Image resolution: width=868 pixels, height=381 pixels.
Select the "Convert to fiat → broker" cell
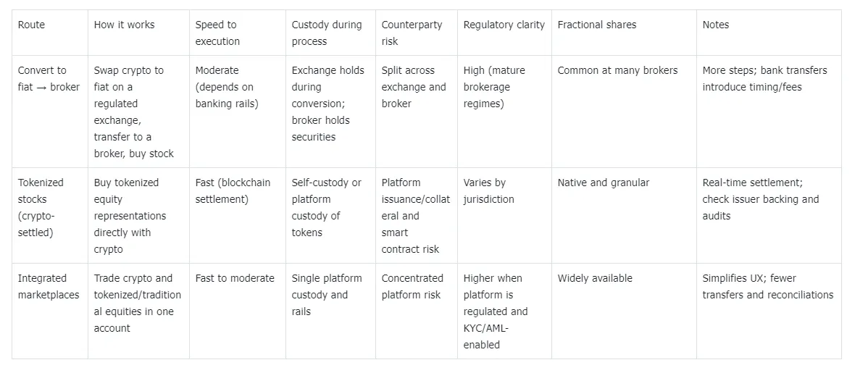[49, 79]
